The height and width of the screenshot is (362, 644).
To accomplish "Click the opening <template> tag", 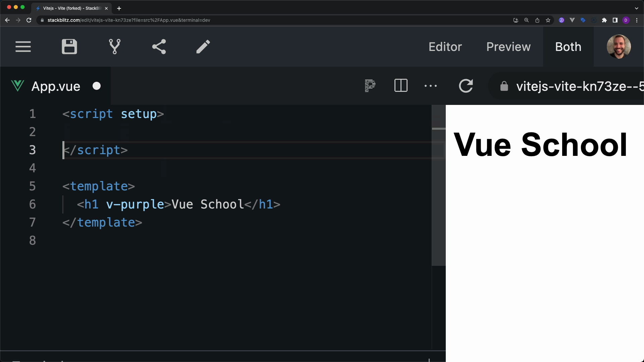I will 99,186.
